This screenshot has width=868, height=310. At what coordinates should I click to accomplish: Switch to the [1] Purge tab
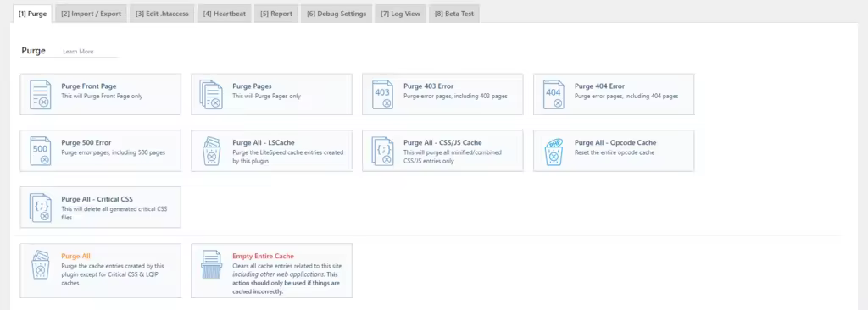[x=33, y=14]
